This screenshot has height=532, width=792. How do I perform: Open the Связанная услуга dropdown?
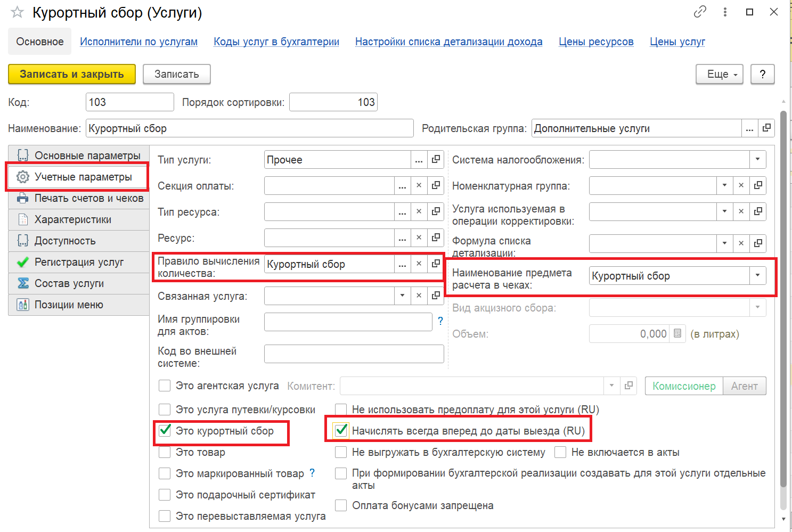(403, 296)
